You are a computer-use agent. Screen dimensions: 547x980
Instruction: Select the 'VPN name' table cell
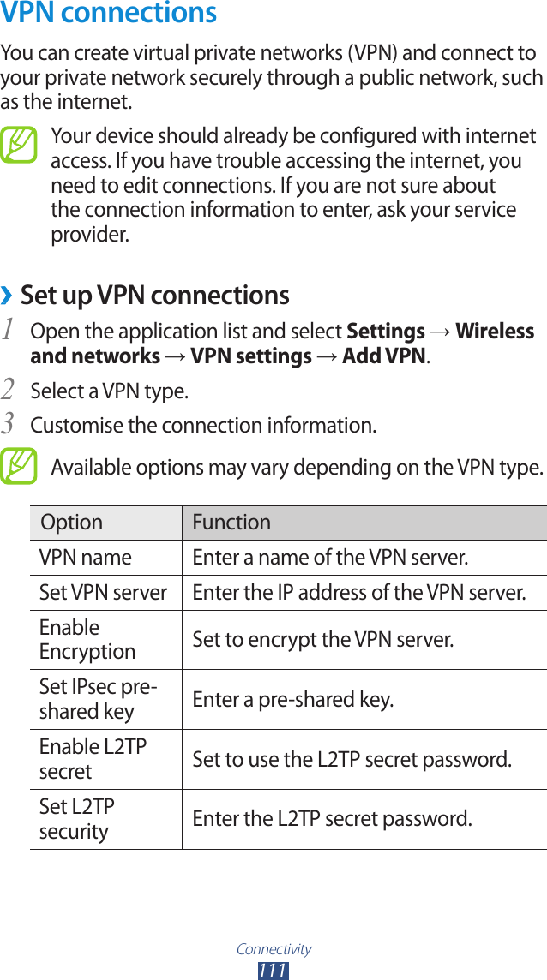click(86, 558)
